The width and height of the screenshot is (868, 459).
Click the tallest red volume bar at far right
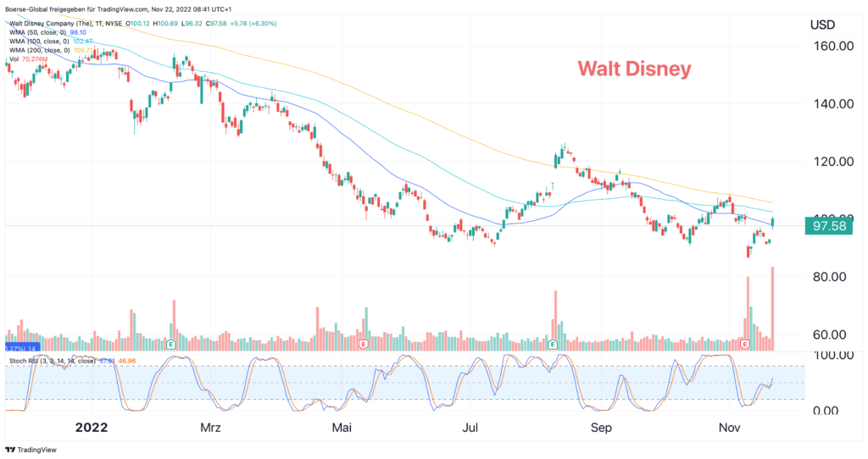coord(773,308)
